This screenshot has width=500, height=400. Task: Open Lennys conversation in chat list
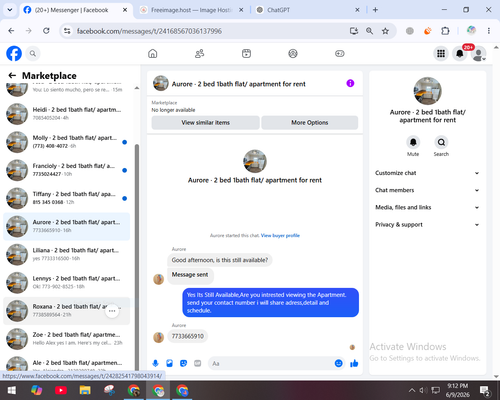[67, 282]
